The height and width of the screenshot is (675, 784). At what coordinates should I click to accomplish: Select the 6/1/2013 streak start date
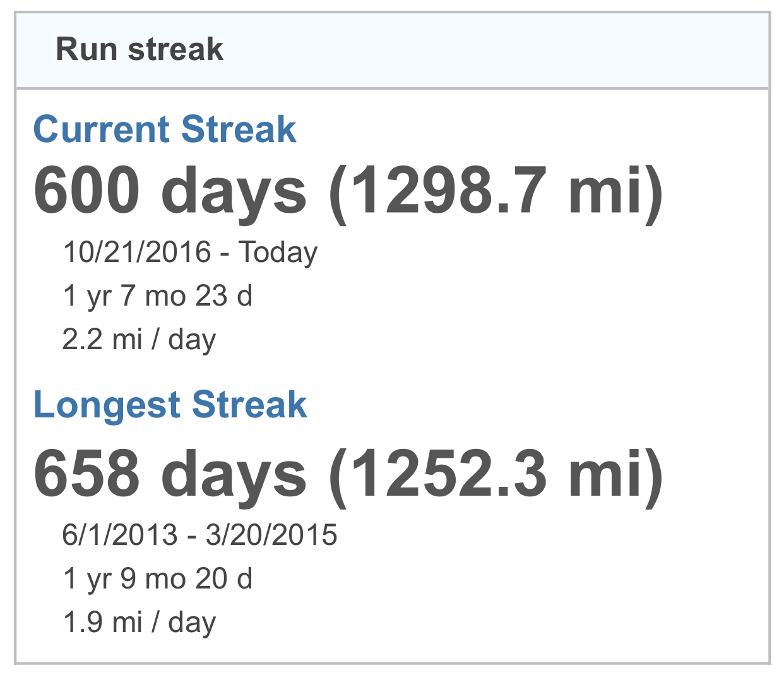(x=120, y=535)
